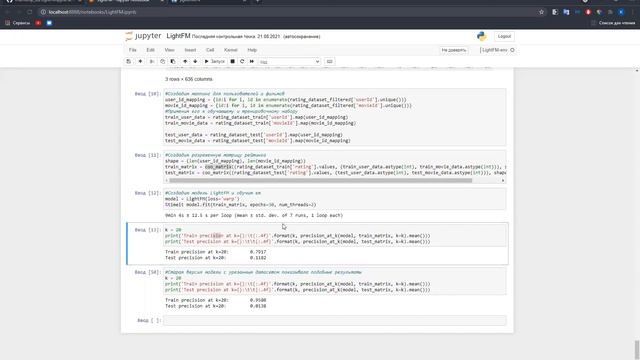
Task: Select code cell In [58] old model cell
Action: 335,281
